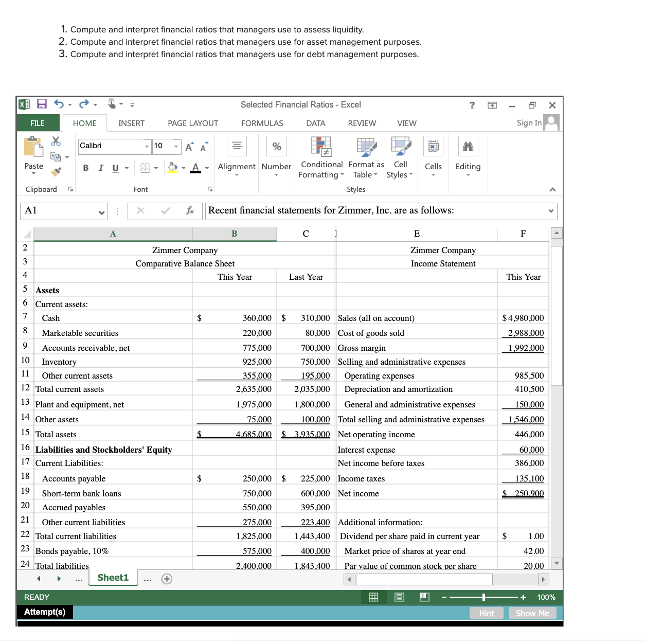Click the Ribbon Display Options icon
645x644 pixels.
coord(492,105)
